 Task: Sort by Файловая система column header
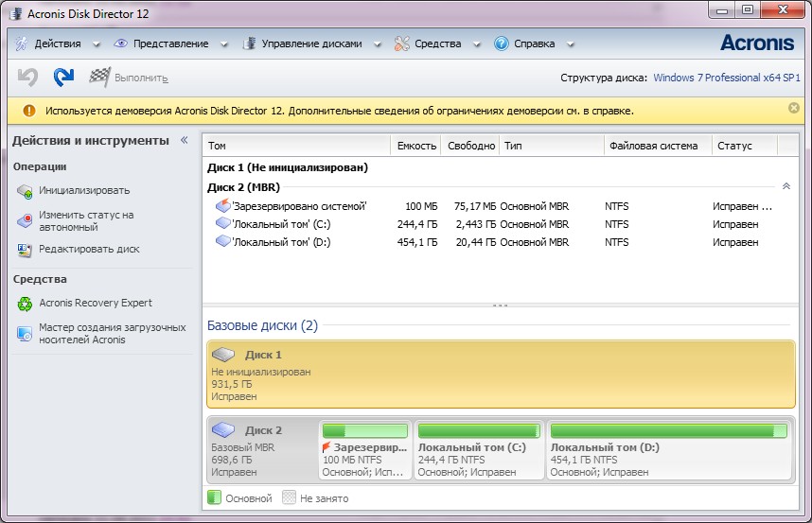point(658,146)
